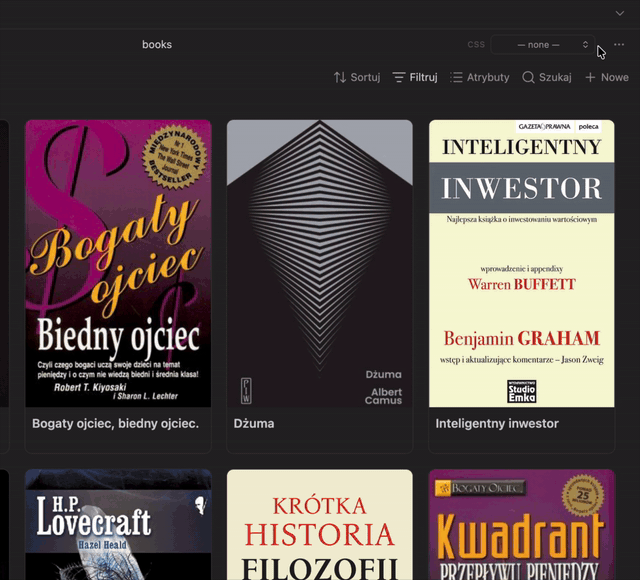Screen dimensions: 640x580
Task: Click the 'books' heading
Action: pos(157,44)
